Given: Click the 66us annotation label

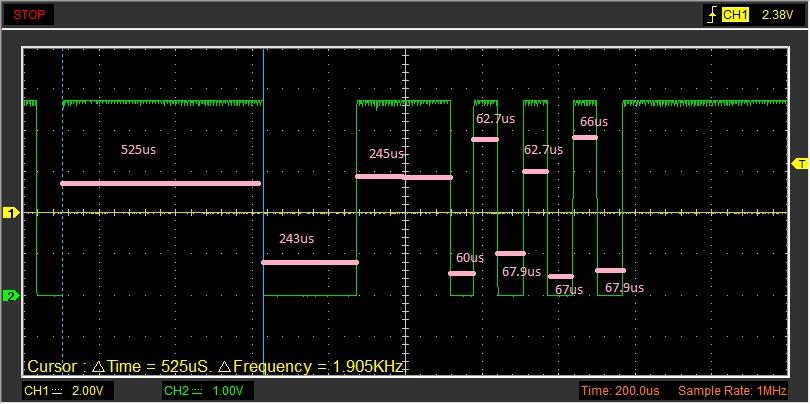Looking at the screenshot, I should pos(594,122).
